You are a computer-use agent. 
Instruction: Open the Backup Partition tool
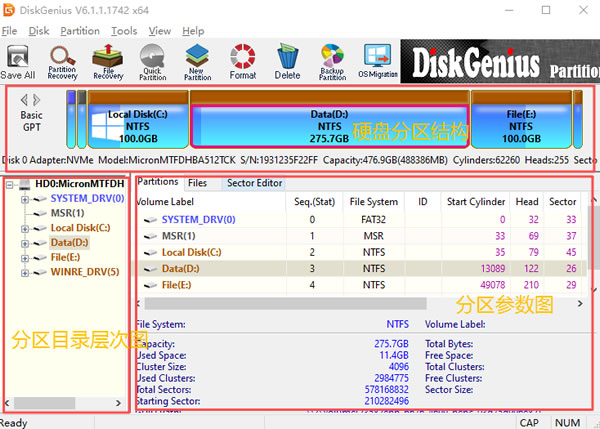[332, 60]
